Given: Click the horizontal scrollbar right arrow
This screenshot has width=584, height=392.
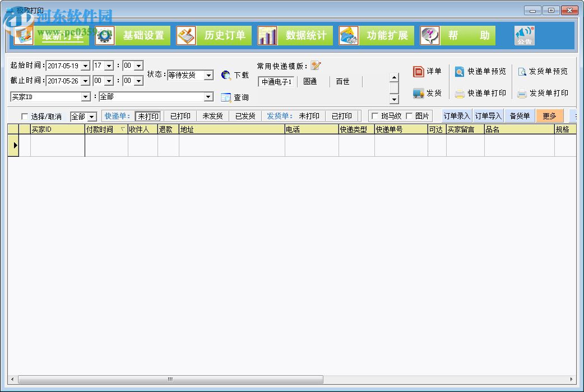Looking at the screenshot, I should pyautogui.click(x=571, y=379).
